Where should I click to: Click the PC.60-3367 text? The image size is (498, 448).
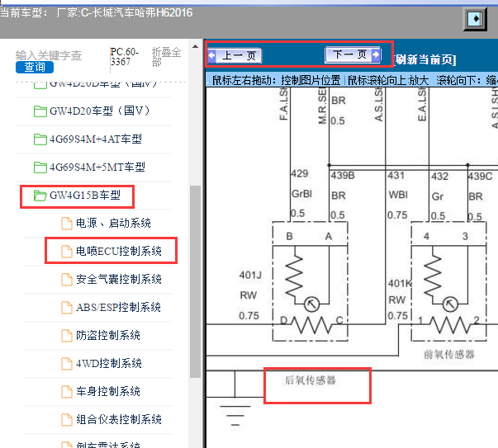[x=125, y=56]
